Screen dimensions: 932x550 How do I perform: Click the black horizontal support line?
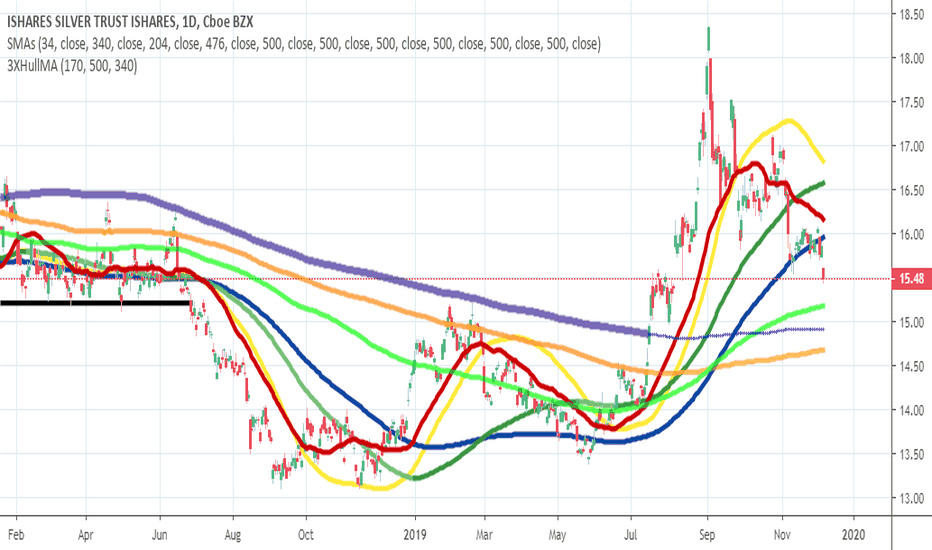(95, 303)
